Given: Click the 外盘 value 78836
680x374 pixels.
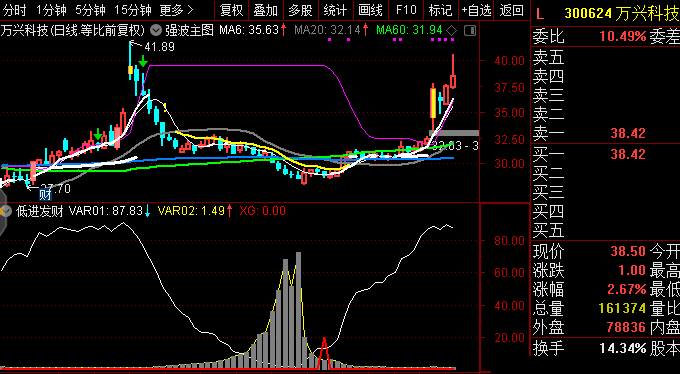Looking at the screenshot, I should (626, 328).
